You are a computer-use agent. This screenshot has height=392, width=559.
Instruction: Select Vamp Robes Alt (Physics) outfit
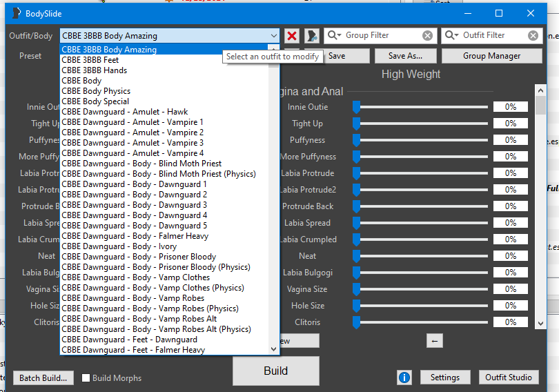(x=164, y=329)
